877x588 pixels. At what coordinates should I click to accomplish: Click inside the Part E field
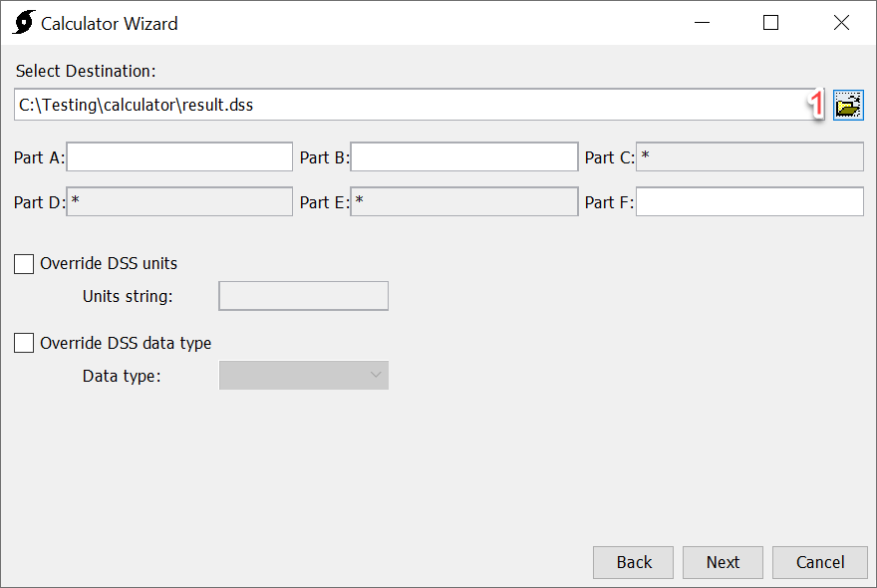[465, 201]
